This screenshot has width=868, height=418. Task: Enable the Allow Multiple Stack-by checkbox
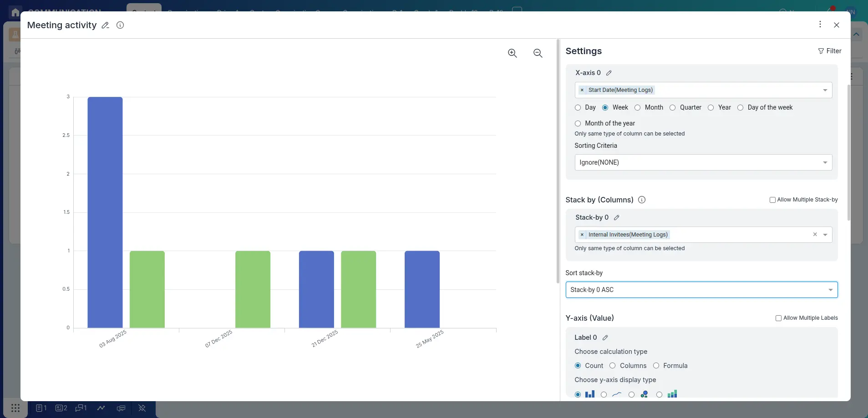772,200
